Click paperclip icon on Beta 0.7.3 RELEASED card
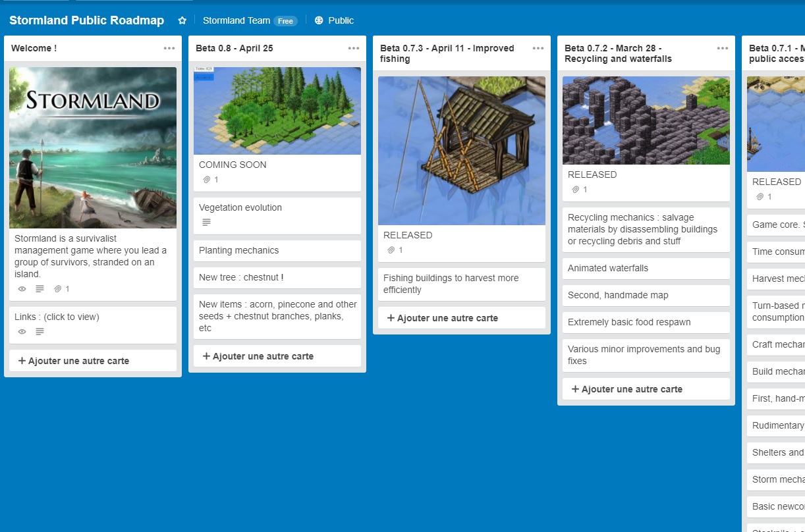This screenshot has height=532, width=805. point(391,250)
